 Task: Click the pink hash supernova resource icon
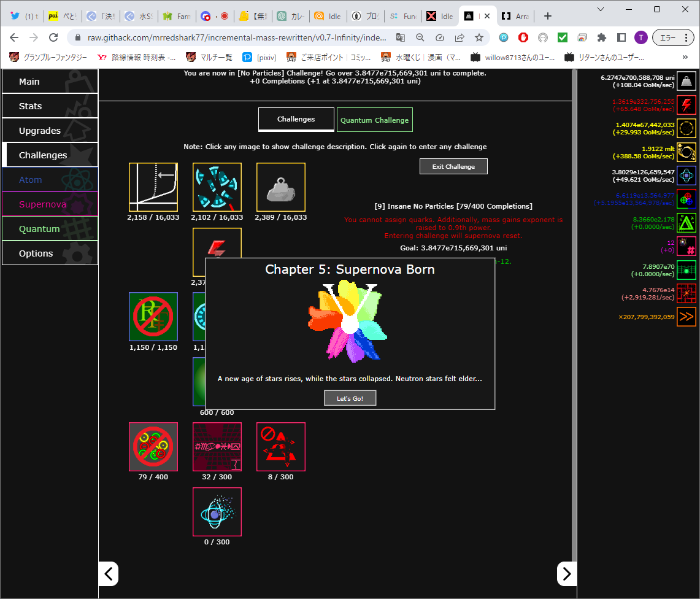click(x=686, y=246)
